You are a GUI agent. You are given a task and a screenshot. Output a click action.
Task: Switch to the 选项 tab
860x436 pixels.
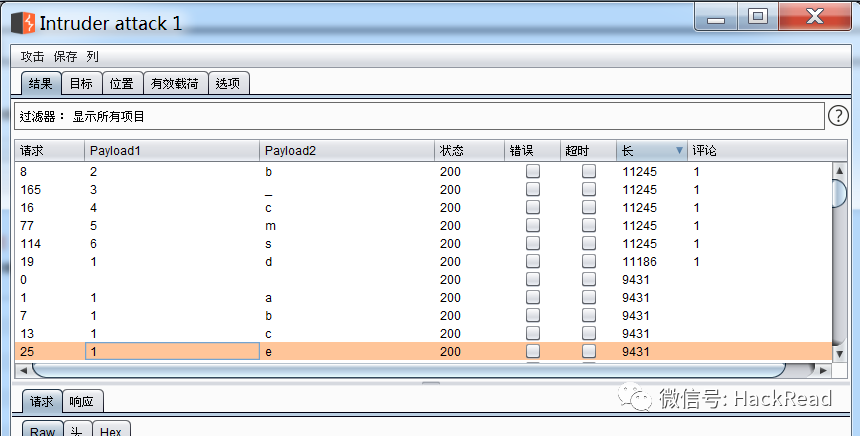tap(228, 83)
